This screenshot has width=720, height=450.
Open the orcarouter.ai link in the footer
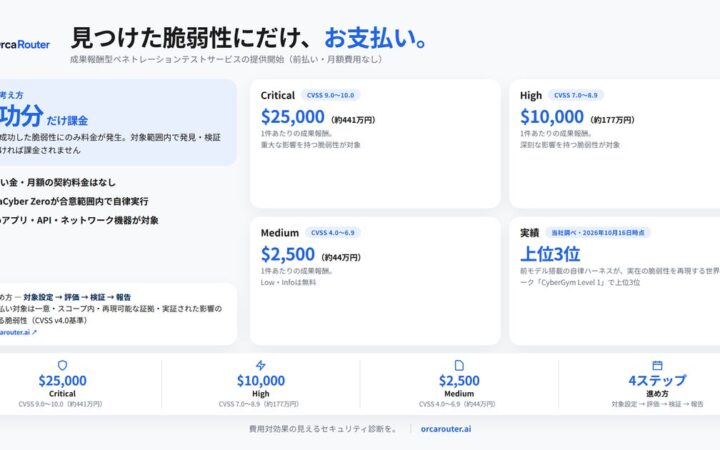point(446,429)
